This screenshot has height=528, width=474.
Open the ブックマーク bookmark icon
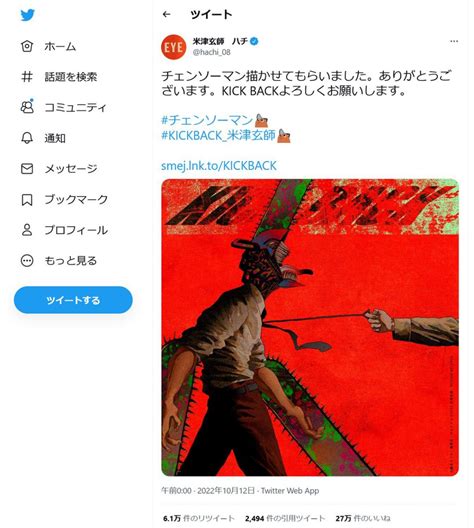pos(27,199)
